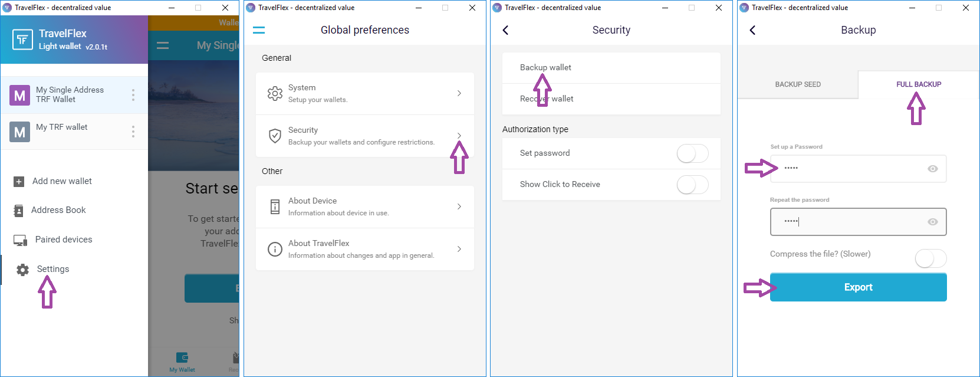The height and width of the screenshot is (377, 980).
Task: Close the Backup window
Action: (x=966, y=8)
